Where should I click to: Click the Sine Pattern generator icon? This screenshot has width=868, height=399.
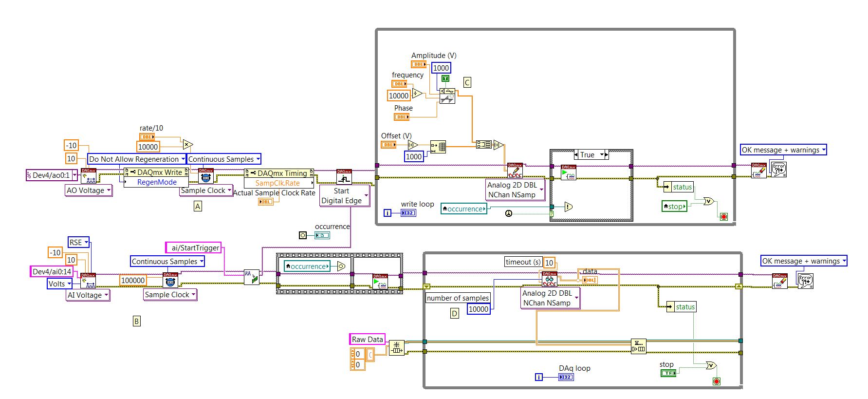pyautogui.click(x=447, y=95)
